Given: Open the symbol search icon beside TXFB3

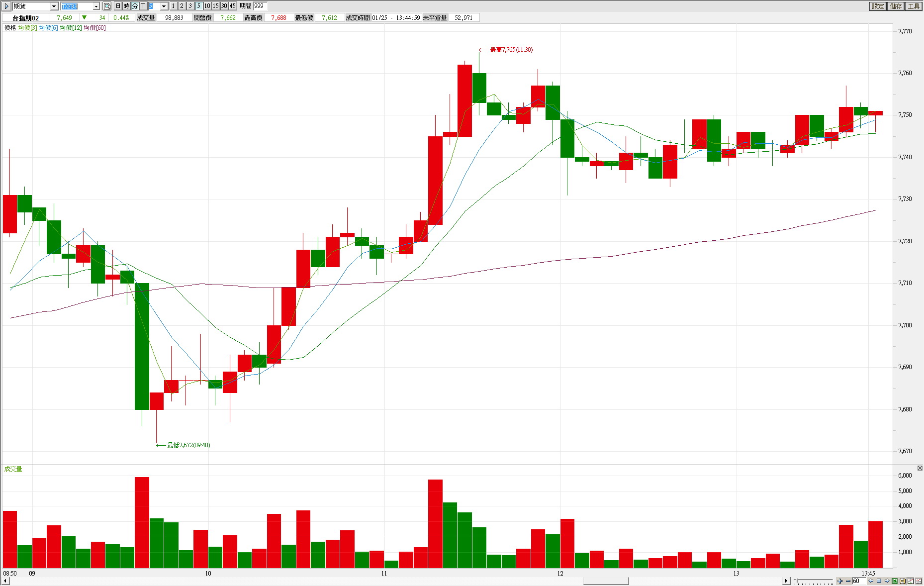Looking at the screenshot, I should point(107,6).
